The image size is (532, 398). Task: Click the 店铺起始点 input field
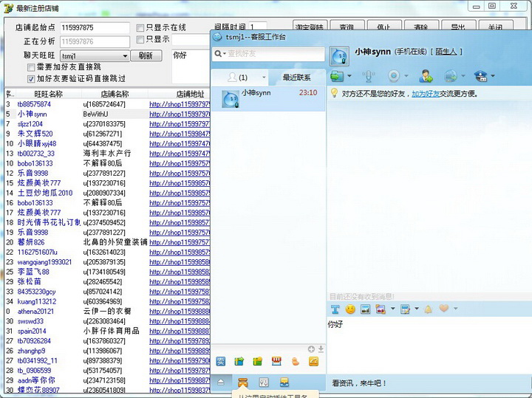(95, 28)
